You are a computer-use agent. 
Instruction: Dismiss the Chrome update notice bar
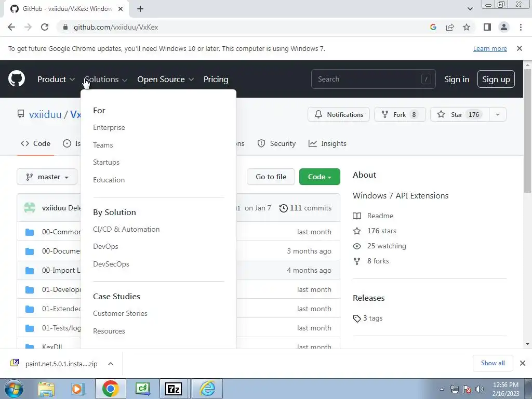(x=519, y=48)
